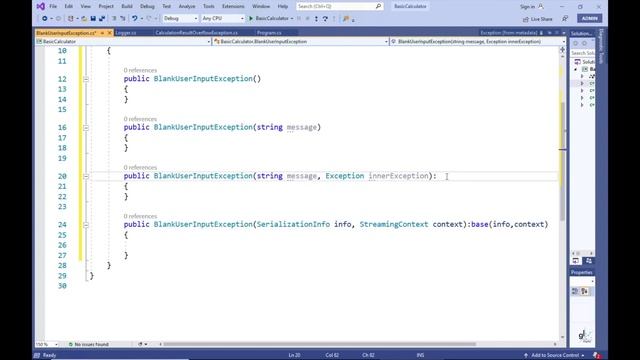Close the BlankUserInputException.cs tab
The height and width of the screenshot is (360, 640).
109,33
